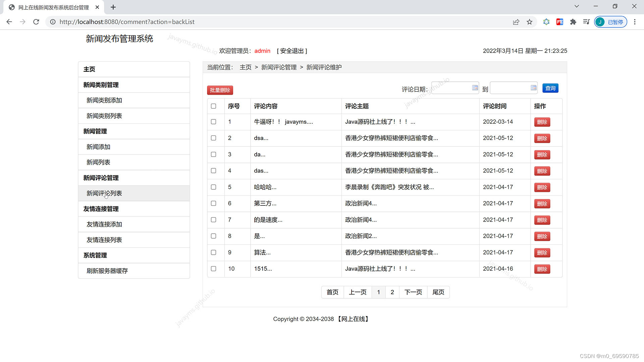Click 刷新服务器缓存 in the sidebar
The width and height of the screenshot is (644, 362).
click(134, 271)
